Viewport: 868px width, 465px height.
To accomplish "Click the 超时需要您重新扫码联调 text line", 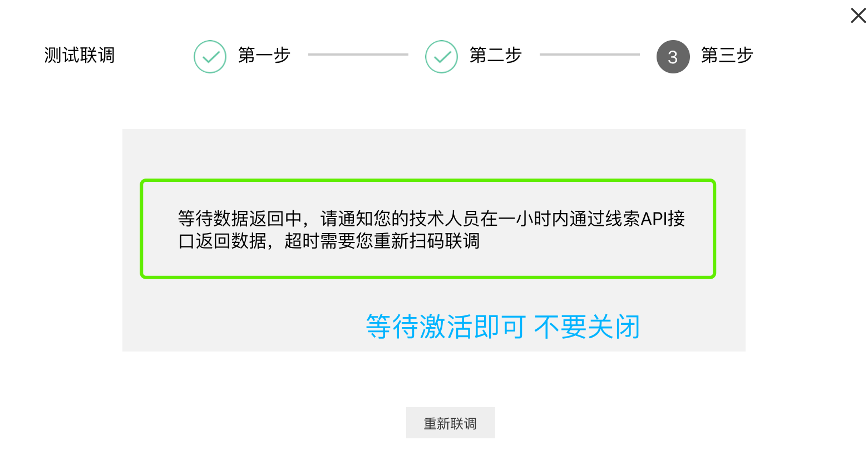I will [x=382, y=241].
